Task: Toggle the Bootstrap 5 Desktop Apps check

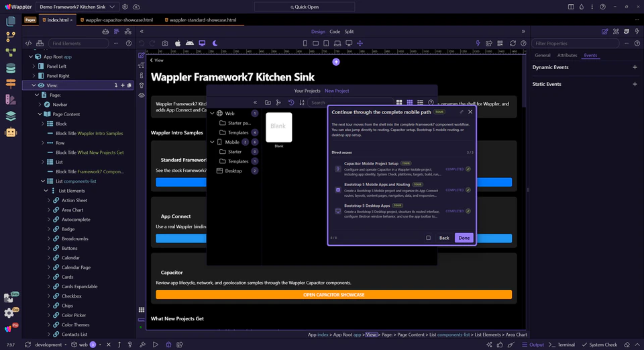Action: pos(468,211)
